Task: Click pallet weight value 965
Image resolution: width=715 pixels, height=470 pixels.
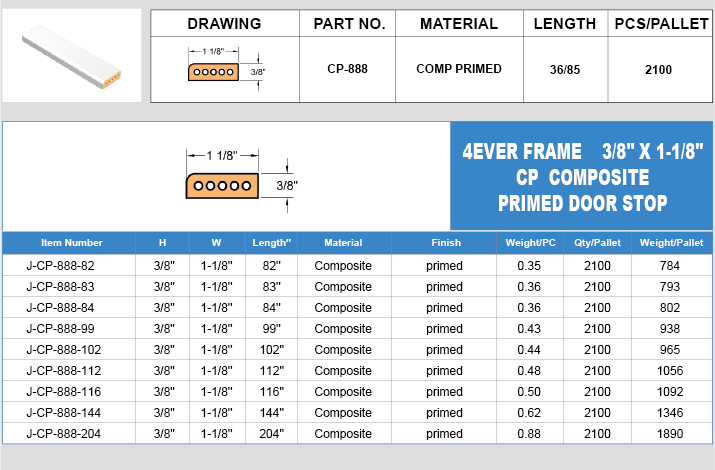Action: 670,350
